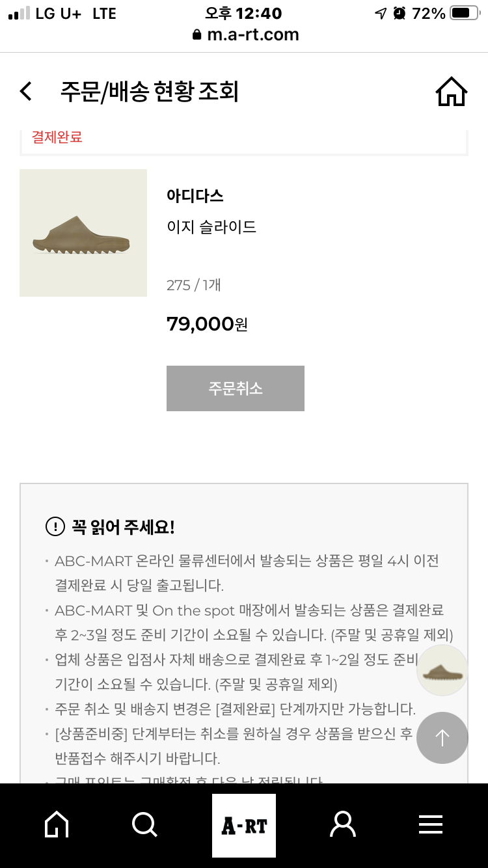Viewport: 488px width, 868px height.
Task: Tap the brand name 아디다스
Action: click(x=195, y=196)
